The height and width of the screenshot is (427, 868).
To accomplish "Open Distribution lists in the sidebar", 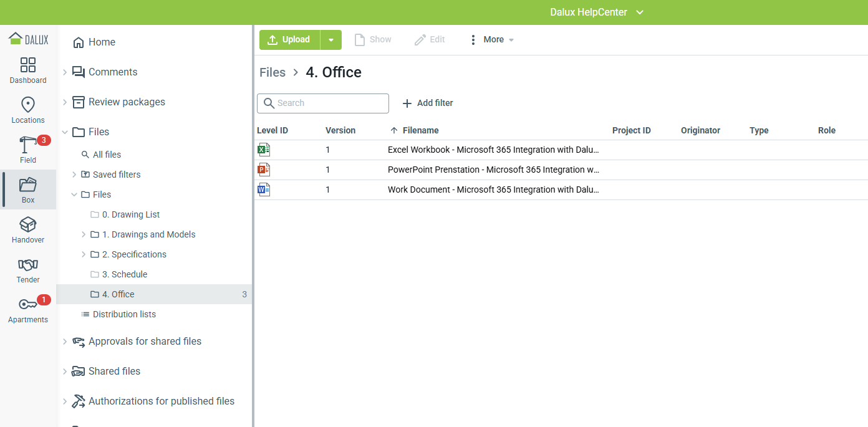I will (124, 314).
